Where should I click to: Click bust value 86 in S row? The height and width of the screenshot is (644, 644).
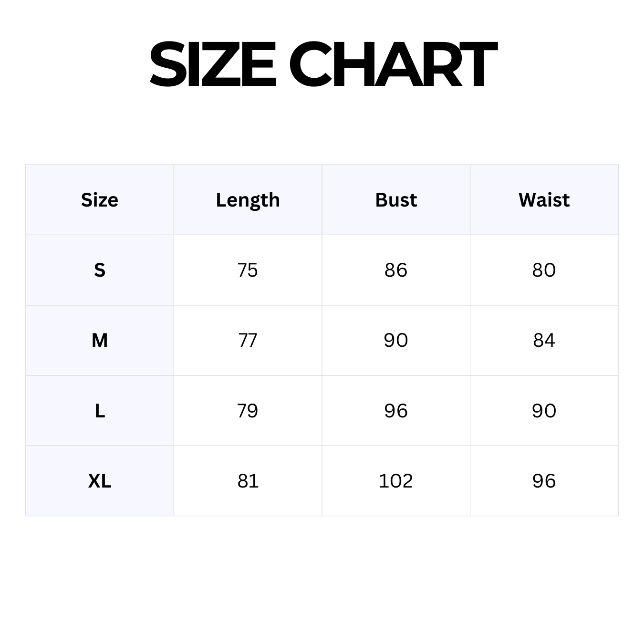point(396,270)
